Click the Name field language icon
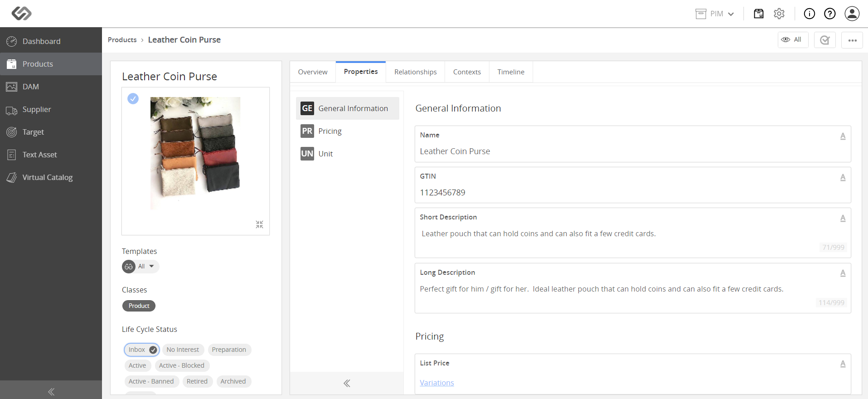This screenshot has width=868, height=399. pyautogui.click(x=843, y=136)
